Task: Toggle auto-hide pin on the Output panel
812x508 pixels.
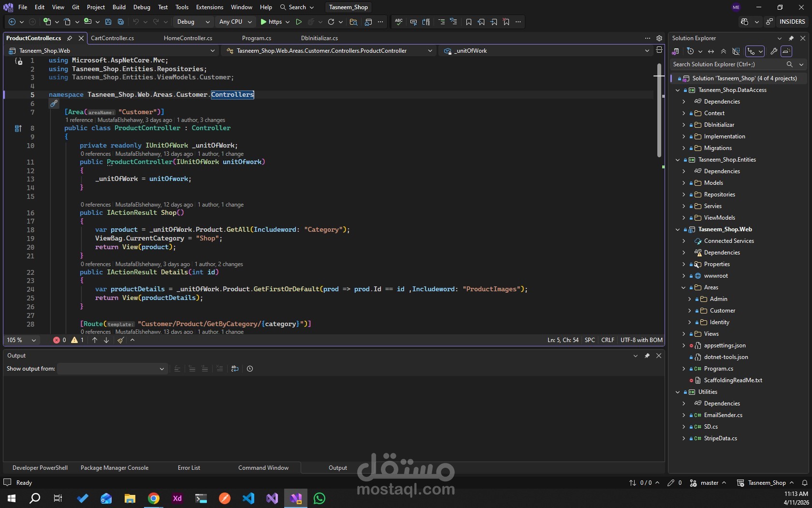Action: (x=647, y=356)
